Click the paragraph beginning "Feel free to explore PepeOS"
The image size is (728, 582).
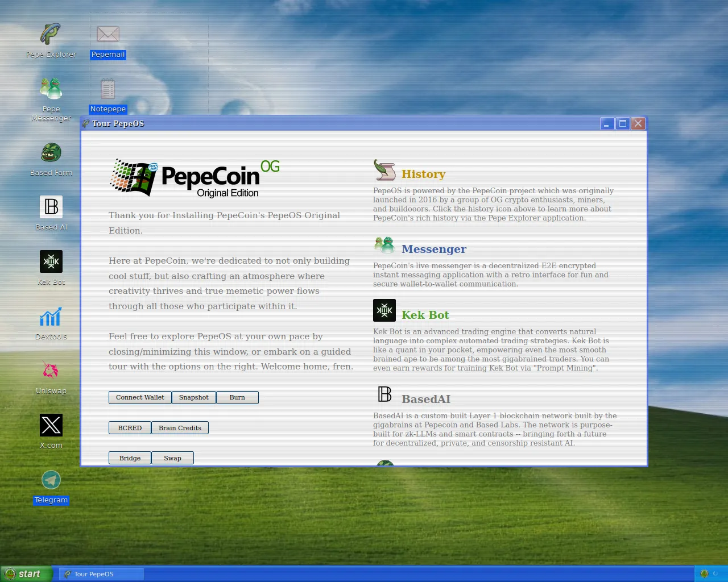point(231,351)
